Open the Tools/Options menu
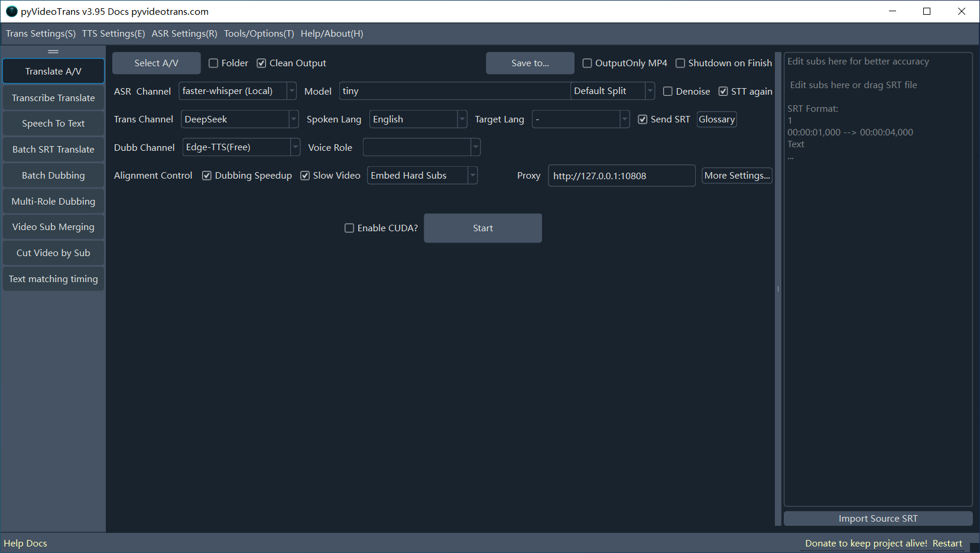 pyautogui.click(x=259, y=34)
